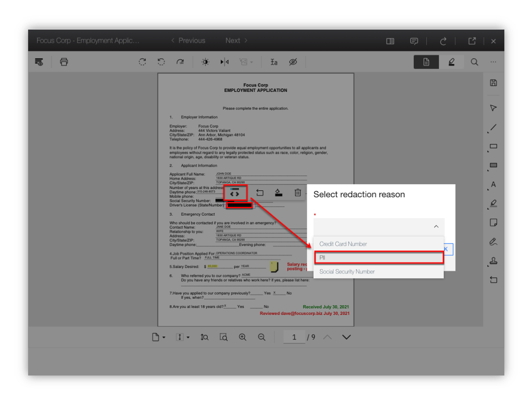Zoom out of the document
This screenshot has width=532, height=405.
[x=261, y=337]
